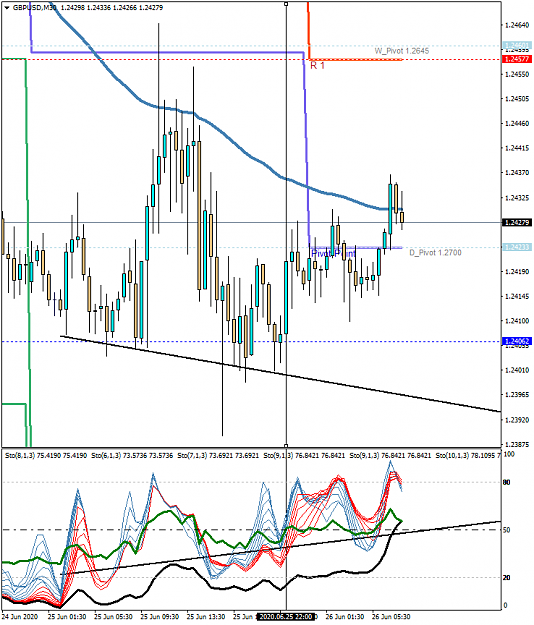Image resolution: width=534 pixels, height=625 pixels.
Task: Click the GBPUSD,M30 chart title
Action: click(35, 8)
